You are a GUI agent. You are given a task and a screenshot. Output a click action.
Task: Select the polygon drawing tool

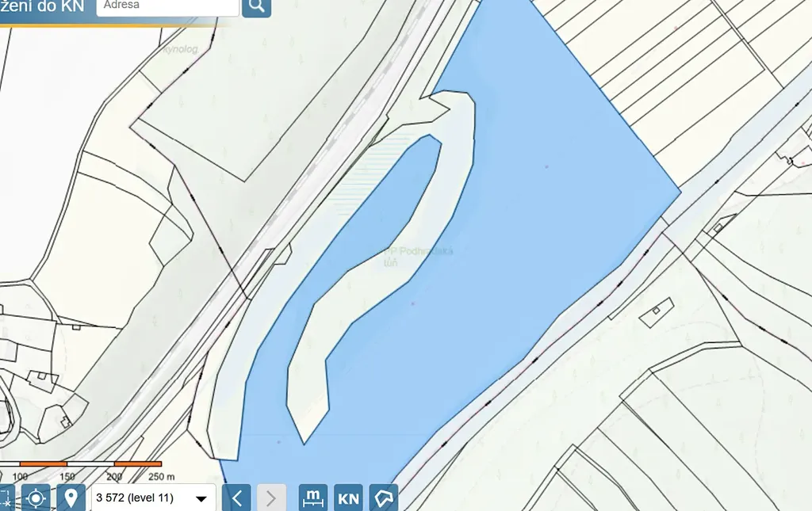pyautogui.click(x=384, y=498)
